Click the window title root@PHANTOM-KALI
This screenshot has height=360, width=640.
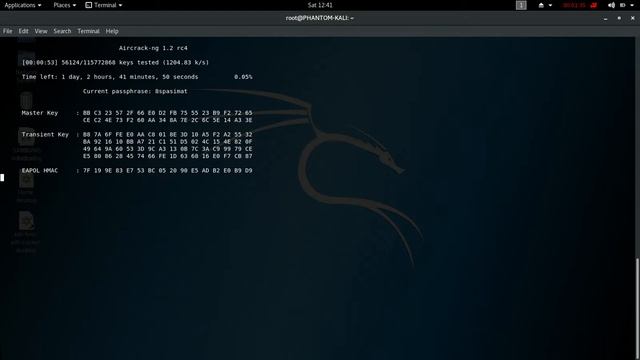(320, 18)
